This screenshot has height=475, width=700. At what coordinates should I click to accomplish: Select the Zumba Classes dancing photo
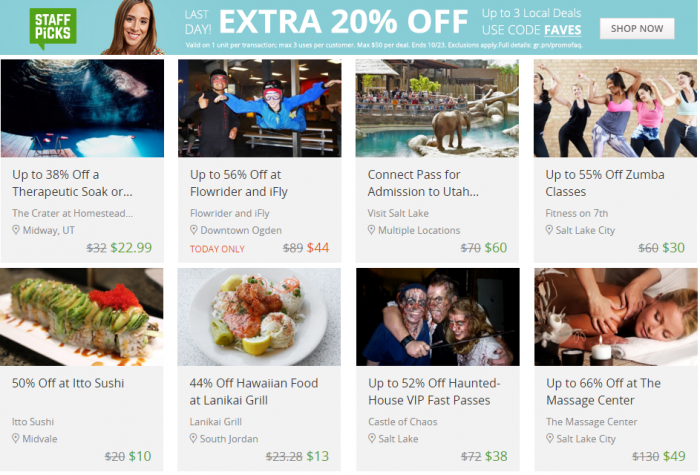coord(615,108)
